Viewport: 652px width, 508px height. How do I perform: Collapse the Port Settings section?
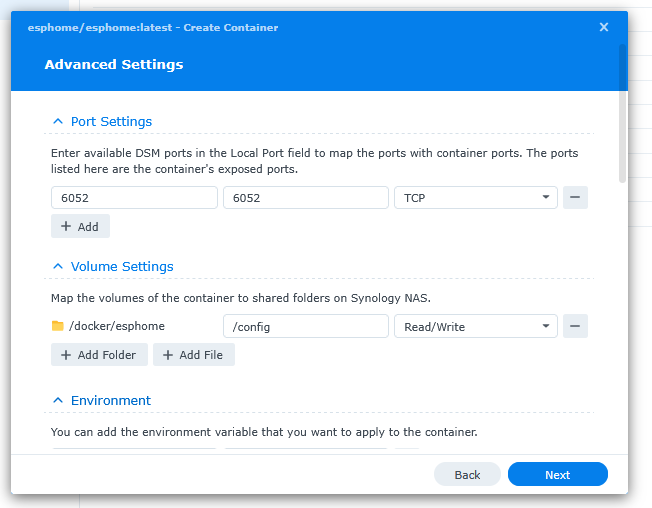58,121
